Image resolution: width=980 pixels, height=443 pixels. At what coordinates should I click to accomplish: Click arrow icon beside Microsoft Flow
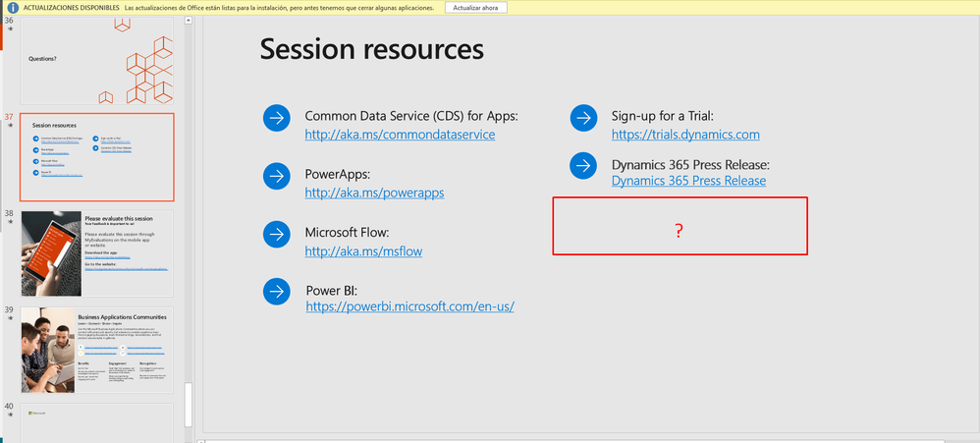(277, 235)
